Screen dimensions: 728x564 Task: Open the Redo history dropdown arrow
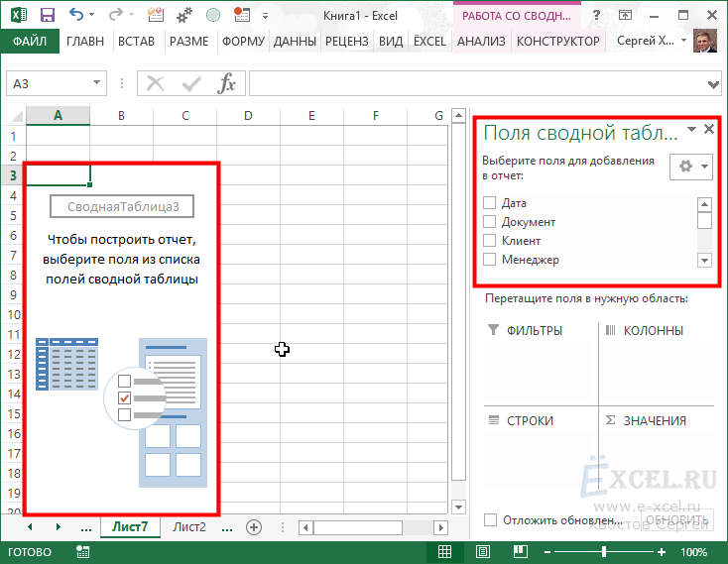(x=131, y=15)
